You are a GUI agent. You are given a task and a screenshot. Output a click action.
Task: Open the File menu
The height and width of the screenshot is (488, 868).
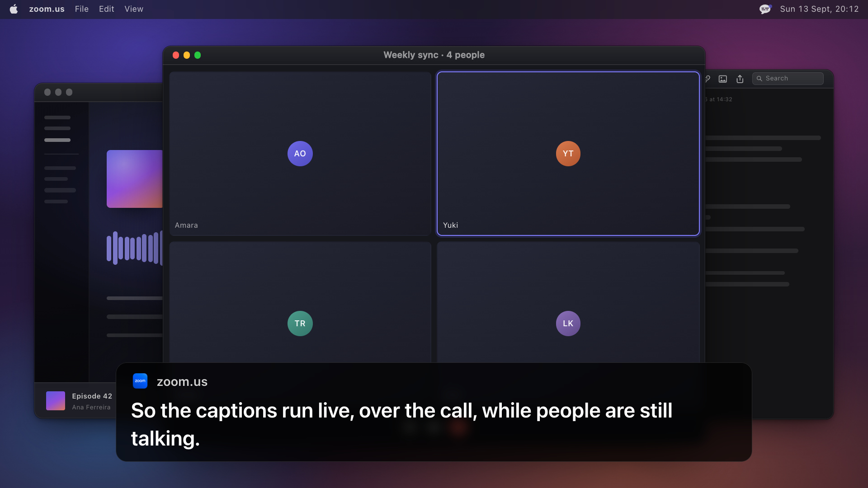coord(82,9)
